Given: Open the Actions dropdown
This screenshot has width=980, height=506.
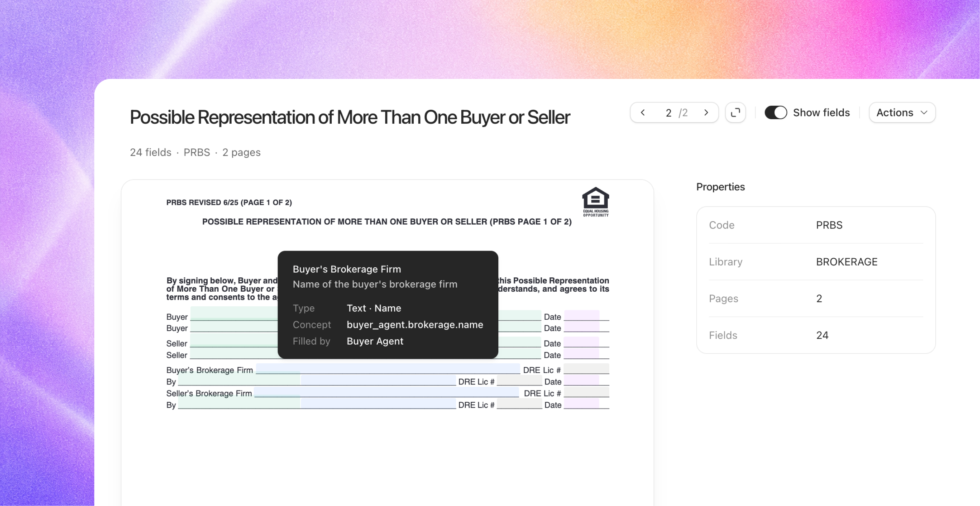Looking at the screenshot, I should click(902, 113).
